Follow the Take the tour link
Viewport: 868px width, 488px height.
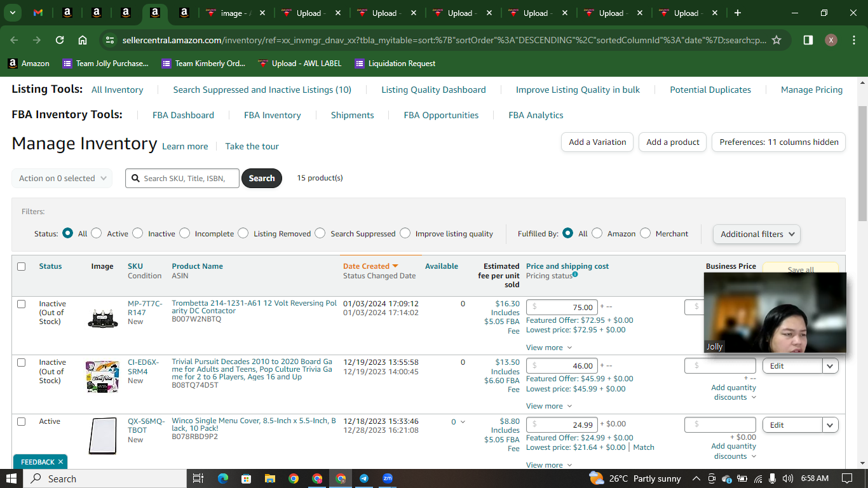coord(252,146)
